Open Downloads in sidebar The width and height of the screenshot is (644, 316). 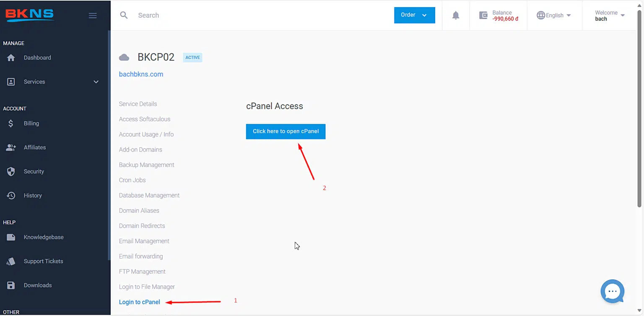[38, 285]
